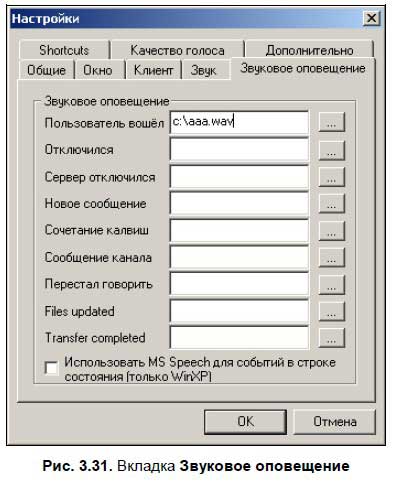This screenshot has height=483, width=394.
Task: Browse file for Пользователь вошёл sound
Action: tap(332, 122)
